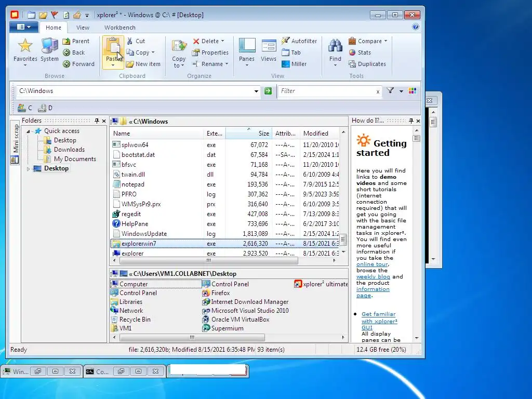This screenshot has width=532, height=399.
Task: Open the System computer icon
Action: [49, 50]
